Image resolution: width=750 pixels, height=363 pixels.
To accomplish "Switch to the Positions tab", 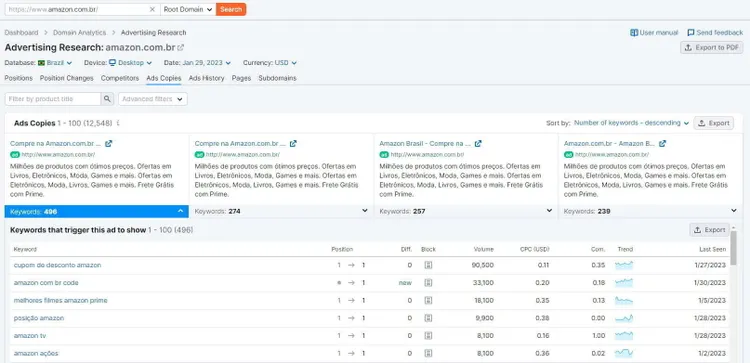I will point(19,78).
